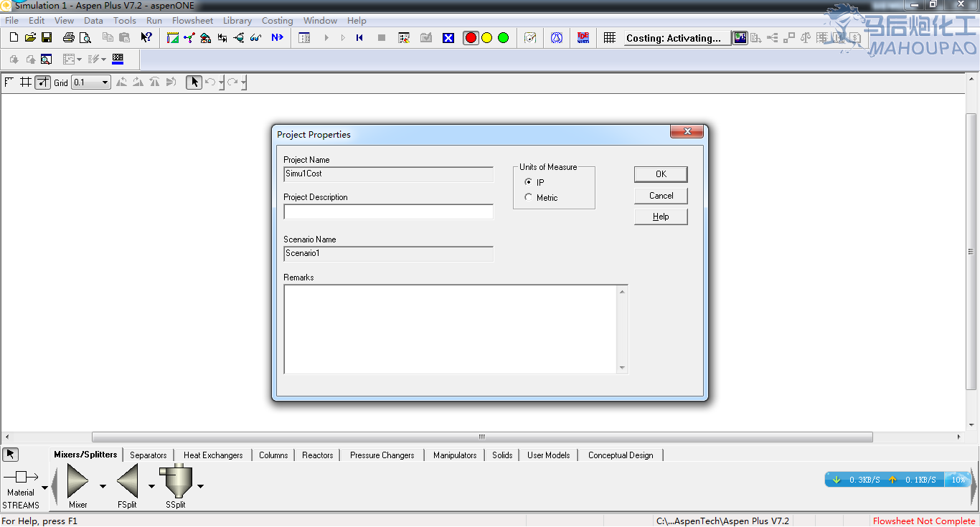The height and width of the screenshot is (527, 980).
Task: Expand the Mixer model dropdown arrow
Action: click(x=103, y=486)
